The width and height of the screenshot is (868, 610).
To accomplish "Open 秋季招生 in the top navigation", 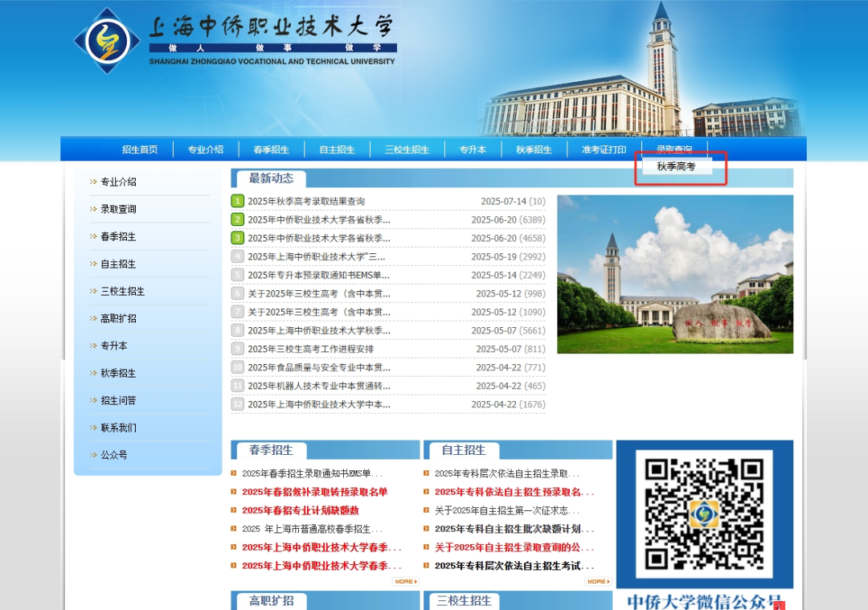I will click(534, 149).
